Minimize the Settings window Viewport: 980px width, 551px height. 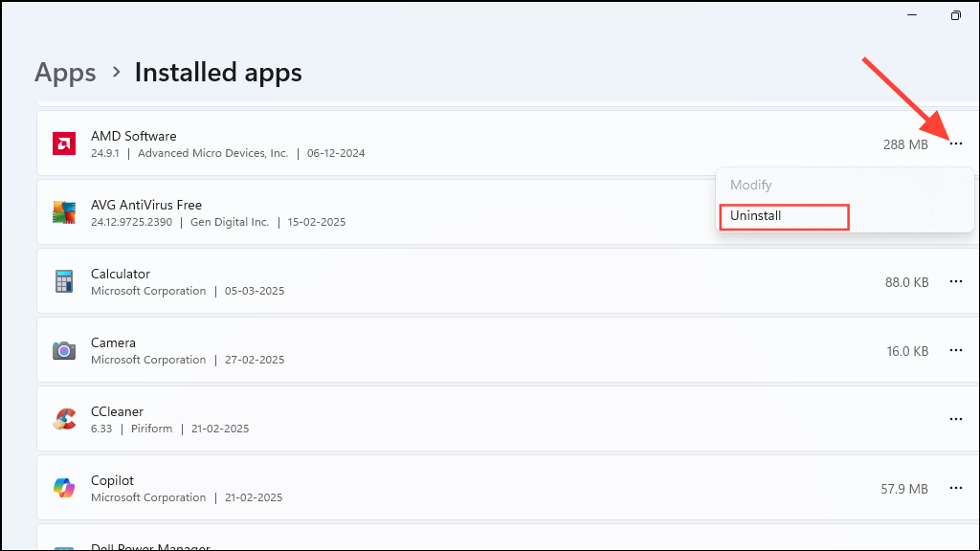tap(912, 15)
